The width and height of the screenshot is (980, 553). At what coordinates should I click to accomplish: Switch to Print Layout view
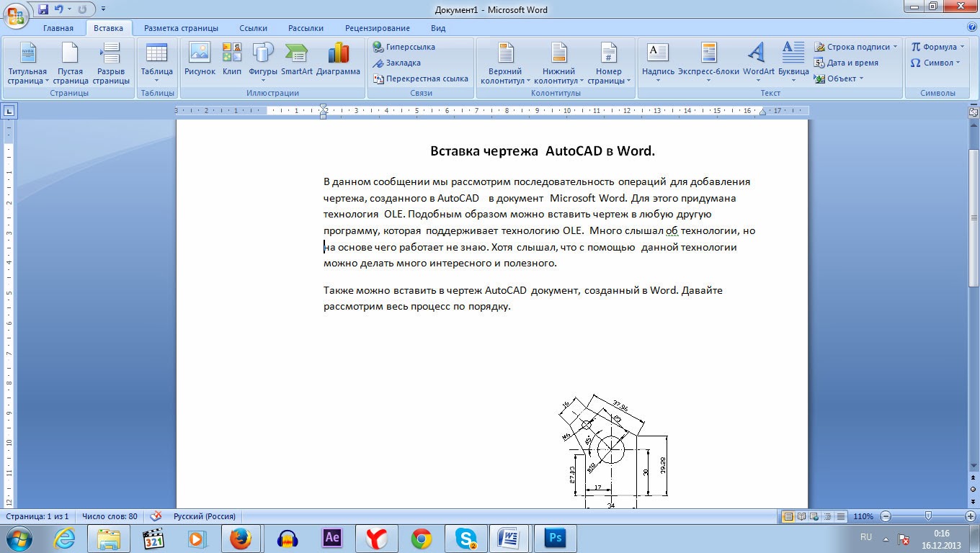point(788,516)
